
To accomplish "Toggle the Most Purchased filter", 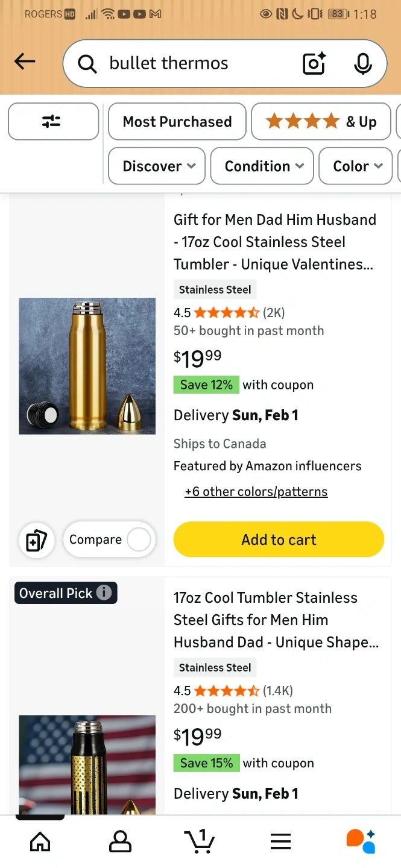I will point(177,122).
